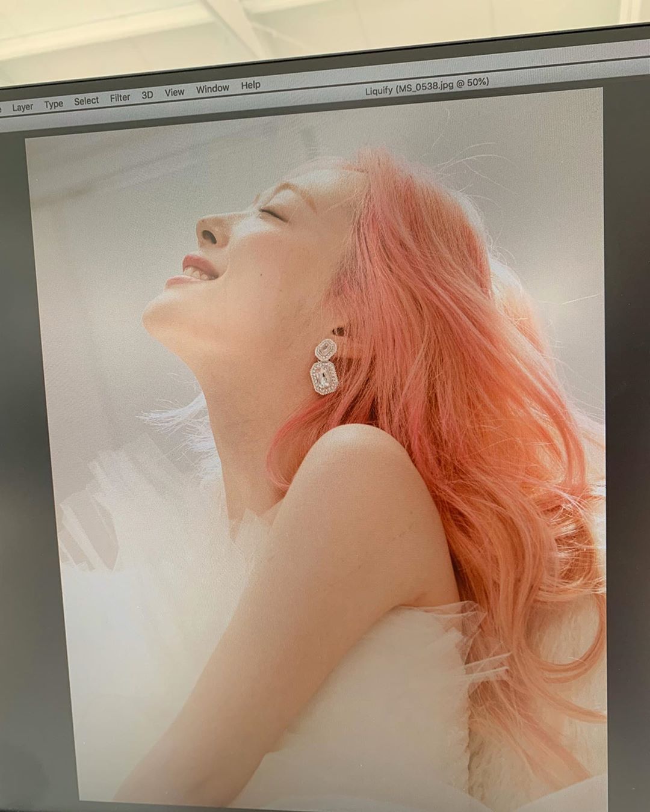Open the Filter menu
Image resolution: width=650 pixels, height=812 pixels.
coord(120,97)
